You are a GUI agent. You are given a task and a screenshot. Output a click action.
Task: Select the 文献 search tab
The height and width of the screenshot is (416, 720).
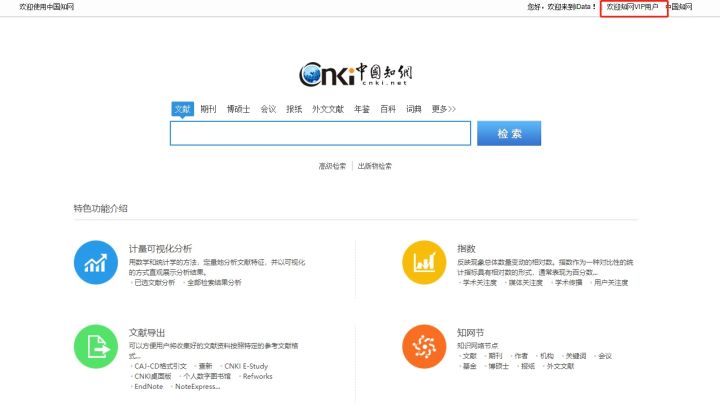(x=182, y=109)
